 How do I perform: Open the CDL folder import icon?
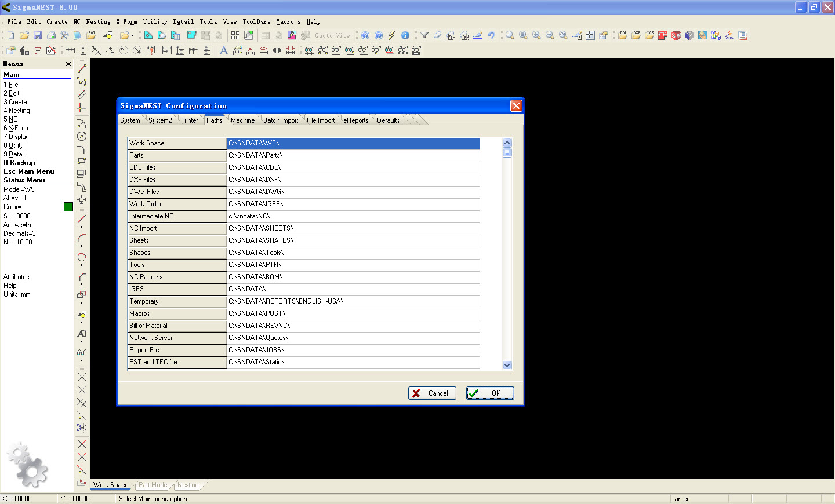[623, 35]
